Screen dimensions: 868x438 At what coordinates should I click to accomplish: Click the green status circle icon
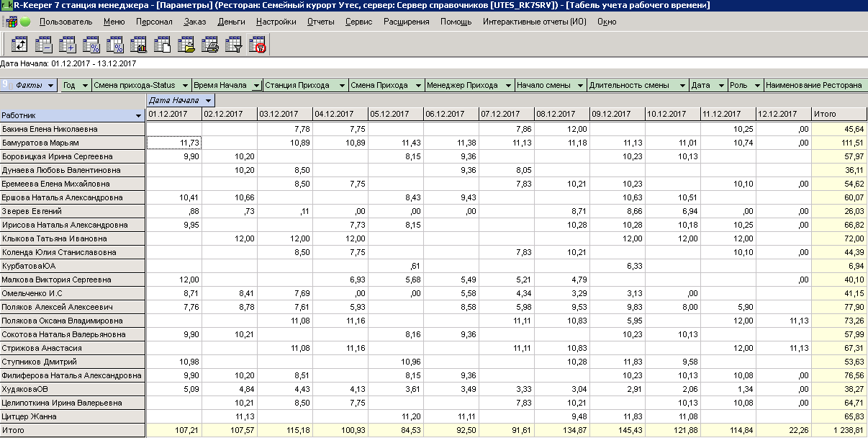pyautogui.click(x=25, y=22)
